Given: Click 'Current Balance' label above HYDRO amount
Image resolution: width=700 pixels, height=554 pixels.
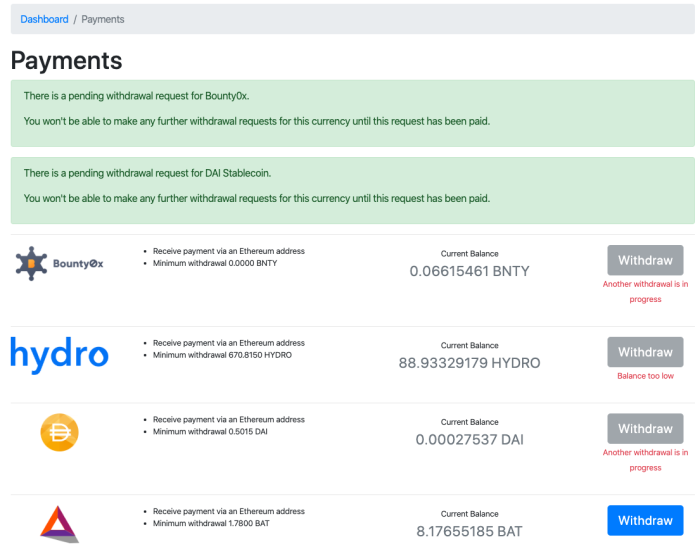Looking at the screenshot, I should click(x=469, y=346).
